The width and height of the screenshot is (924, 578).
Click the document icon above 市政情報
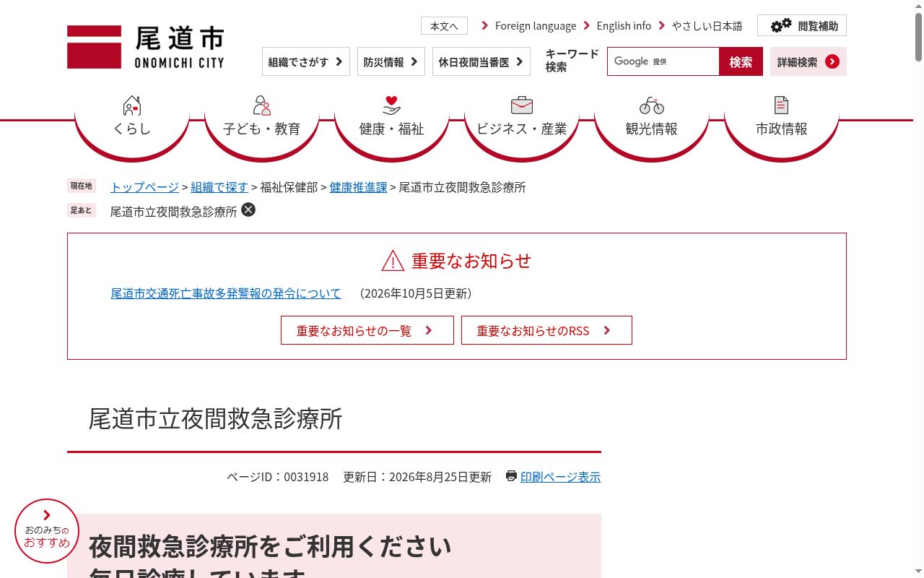(781, 105)
